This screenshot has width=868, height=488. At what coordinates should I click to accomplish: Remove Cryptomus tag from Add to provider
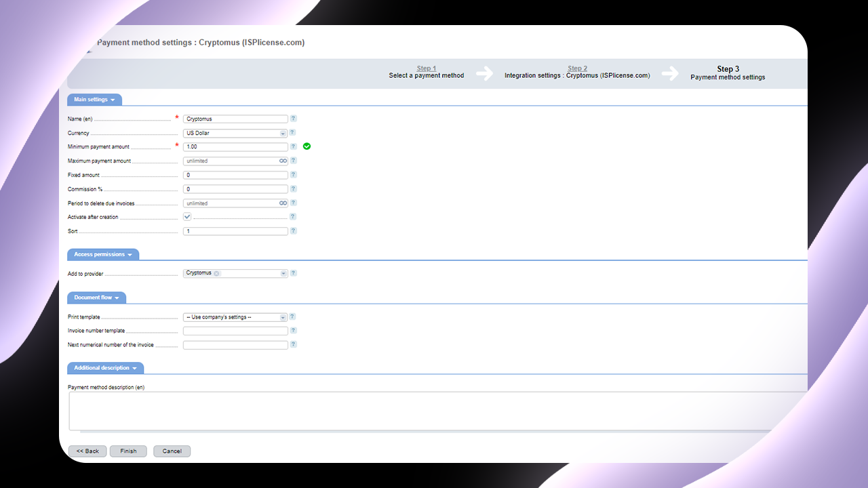click(x=217, y=273)
